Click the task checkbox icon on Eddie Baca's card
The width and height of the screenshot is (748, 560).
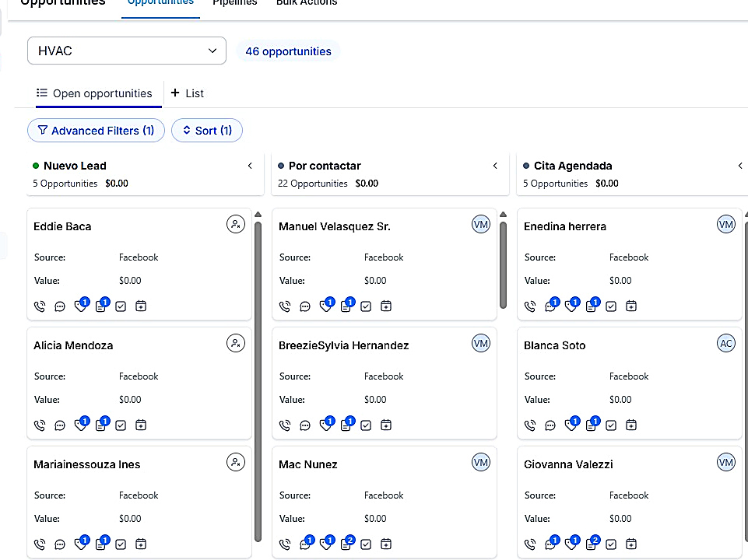click(121, 306)
